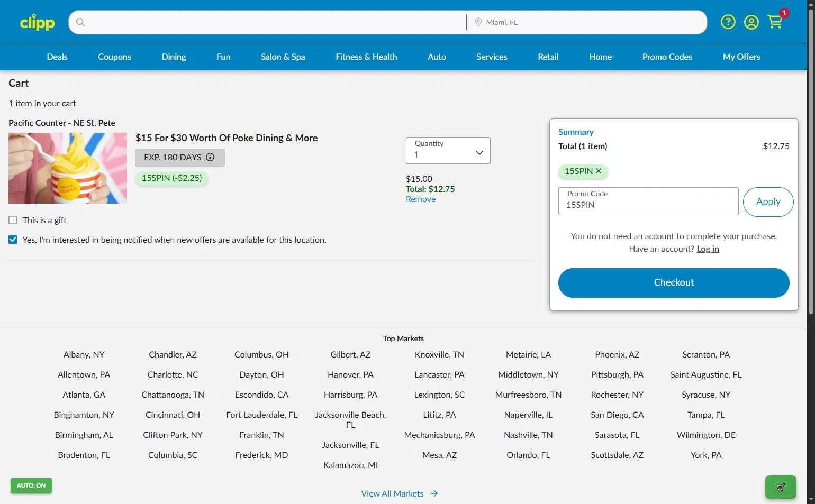This screenshot has height=504, width=815.
Task: Click the Remove item link
Action: pyautogui.click(x=421, y=199)
